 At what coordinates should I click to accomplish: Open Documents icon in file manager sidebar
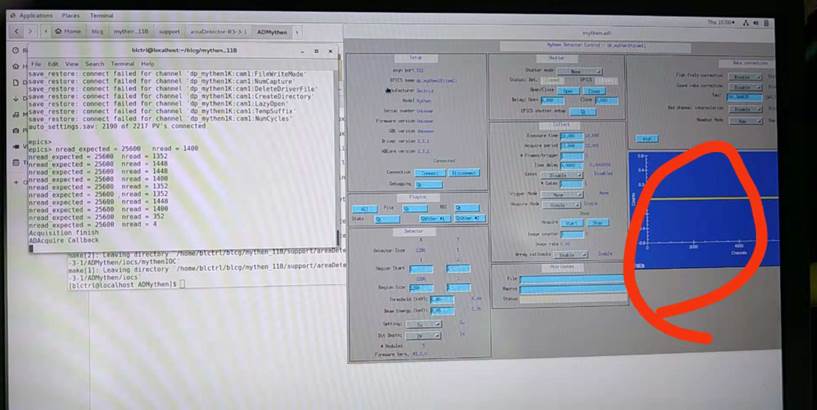click(x=16, y=82)
